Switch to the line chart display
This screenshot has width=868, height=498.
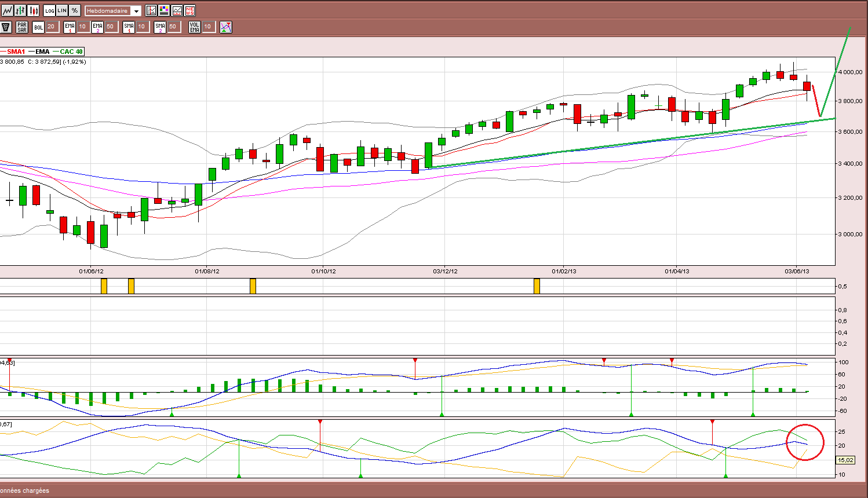[x=8, y=10]
